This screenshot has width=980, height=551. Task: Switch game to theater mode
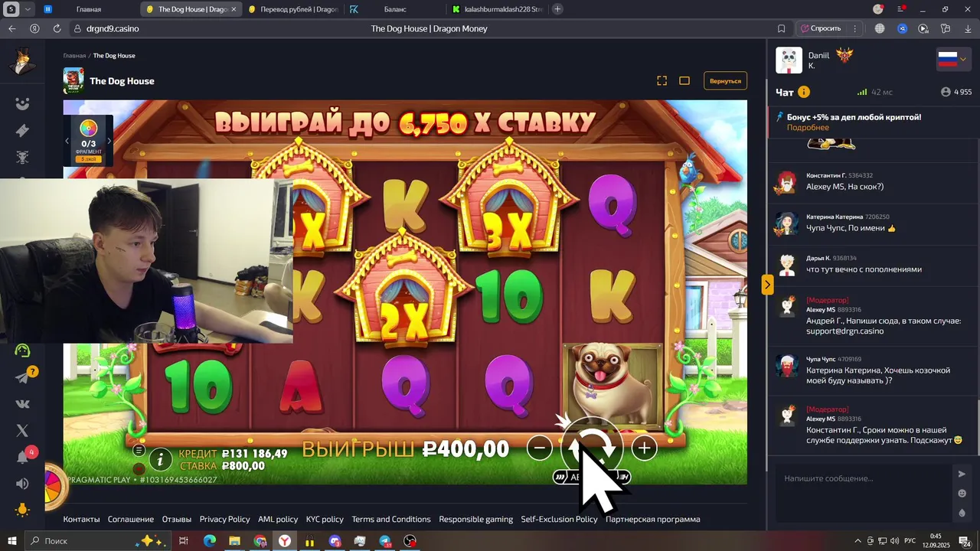pos(684,80)
